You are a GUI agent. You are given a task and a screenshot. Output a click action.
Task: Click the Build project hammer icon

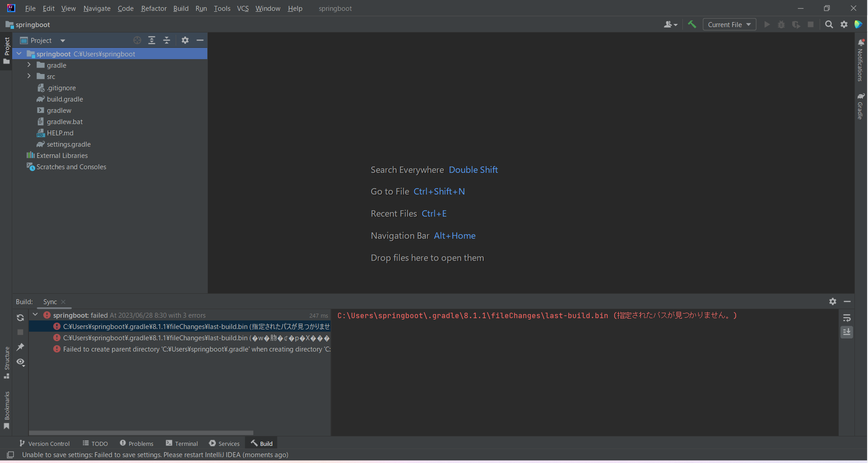692,24
